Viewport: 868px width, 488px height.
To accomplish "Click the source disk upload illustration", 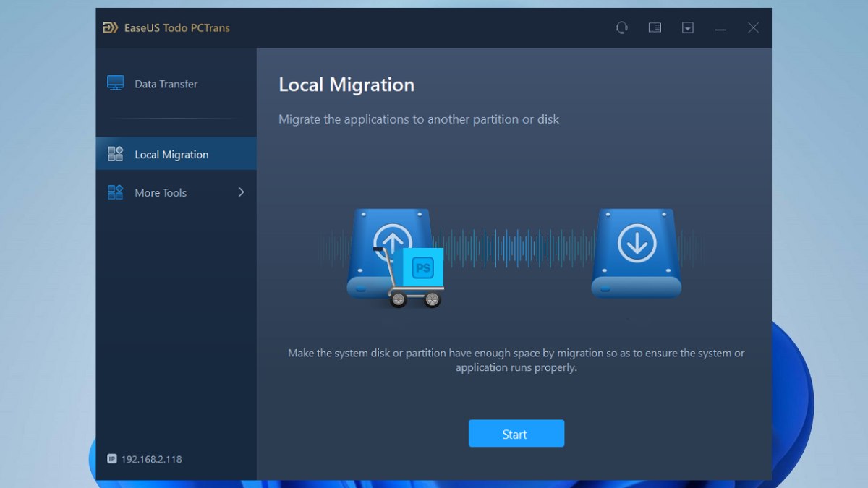I will tap(391, 253).
